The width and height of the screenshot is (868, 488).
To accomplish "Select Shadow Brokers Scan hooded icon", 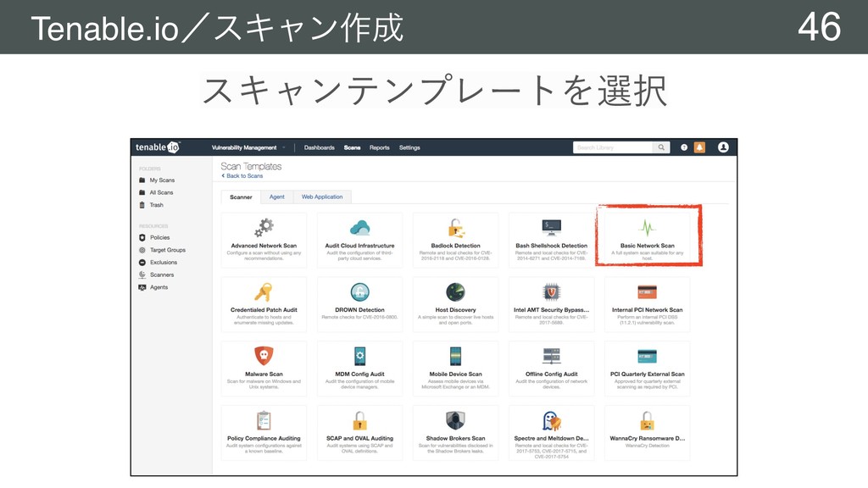I will click(x=455, y=420).
